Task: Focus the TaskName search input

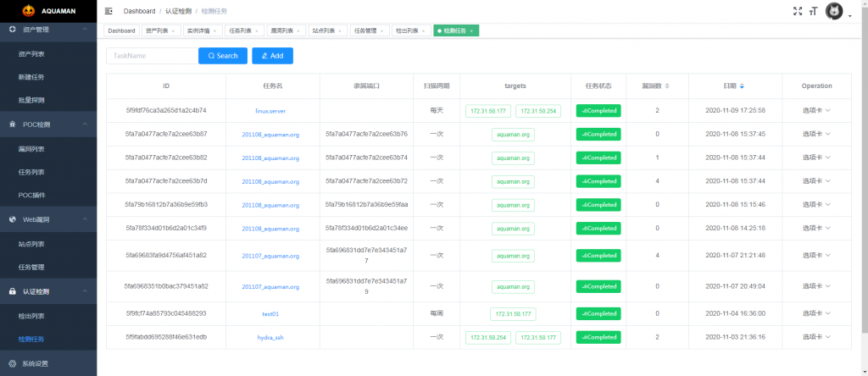Action: pyautogui.click(x=153, y=56)
